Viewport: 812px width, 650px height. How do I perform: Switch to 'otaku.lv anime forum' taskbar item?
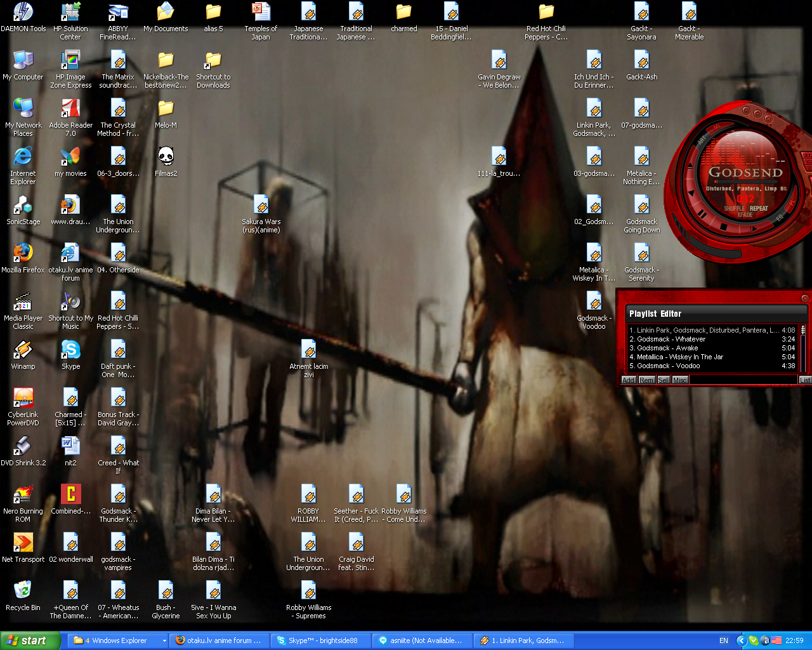coord(220,640)
